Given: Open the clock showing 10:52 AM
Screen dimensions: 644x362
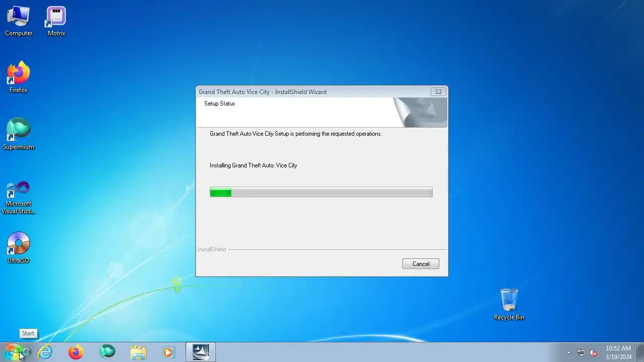Looking at the screenshot, I should [x=618, y=352].
